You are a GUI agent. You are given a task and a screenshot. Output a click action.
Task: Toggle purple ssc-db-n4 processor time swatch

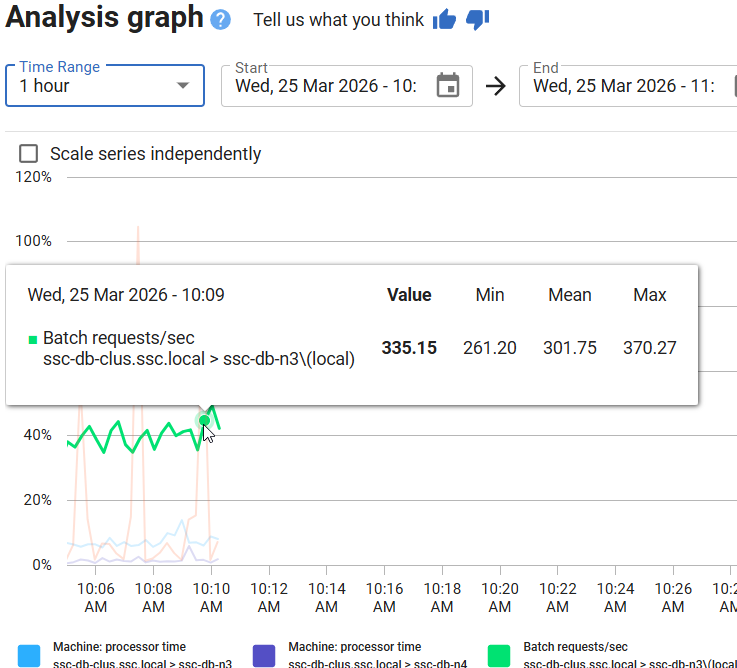[265, 655]
